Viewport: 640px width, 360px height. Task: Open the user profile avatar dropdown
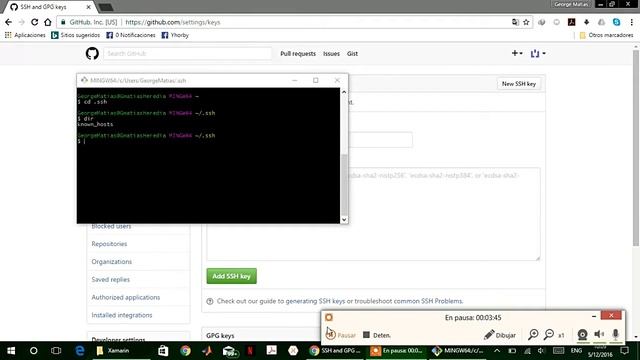point(538,53)
